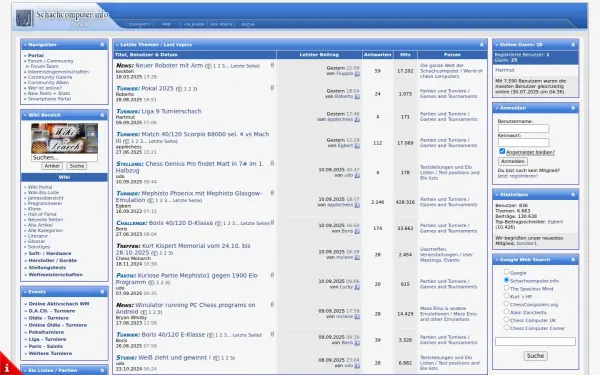Jump to last post icon in Kurt Kispert row

tap(357, 258)
